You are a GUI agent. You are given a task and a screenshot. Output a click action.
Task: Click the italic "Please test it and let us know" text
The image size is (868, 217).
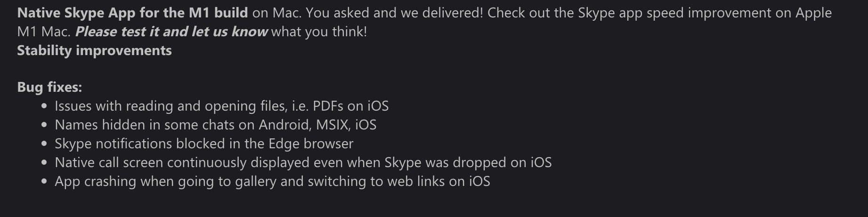point(171,32)
